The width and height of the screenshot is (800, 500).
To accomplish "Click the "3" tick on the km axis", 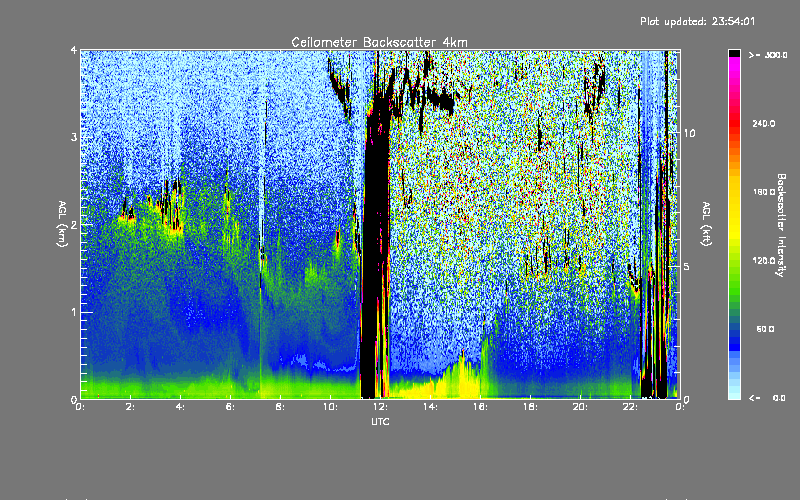I will pos(74,137).
